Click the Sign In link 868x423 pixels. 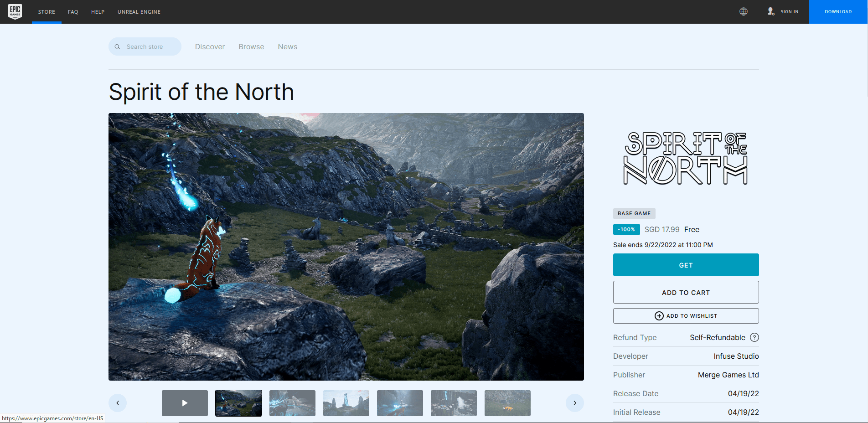pos(790,12)
